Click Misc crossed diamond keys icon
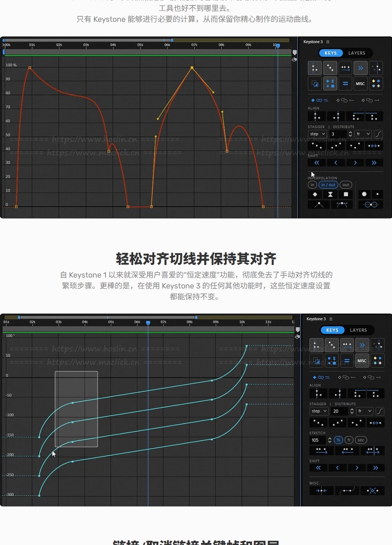Screen dimensions: 392x545 (373, 490)
